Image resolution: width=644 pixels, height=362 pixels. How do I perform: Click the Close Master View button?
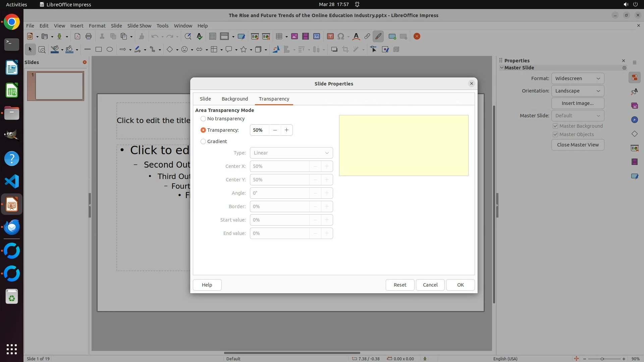pyautogui.click(x=578, y=145)
